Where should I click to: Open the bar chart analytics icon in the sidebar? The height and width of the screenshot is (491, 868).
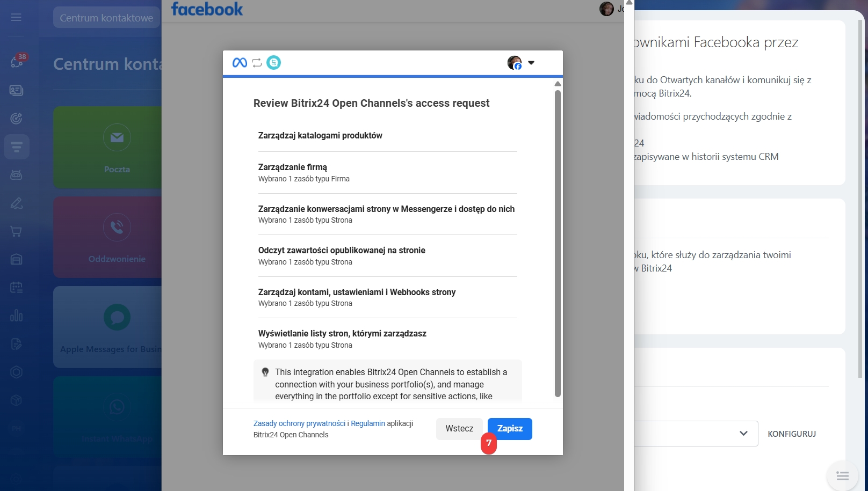16,316
